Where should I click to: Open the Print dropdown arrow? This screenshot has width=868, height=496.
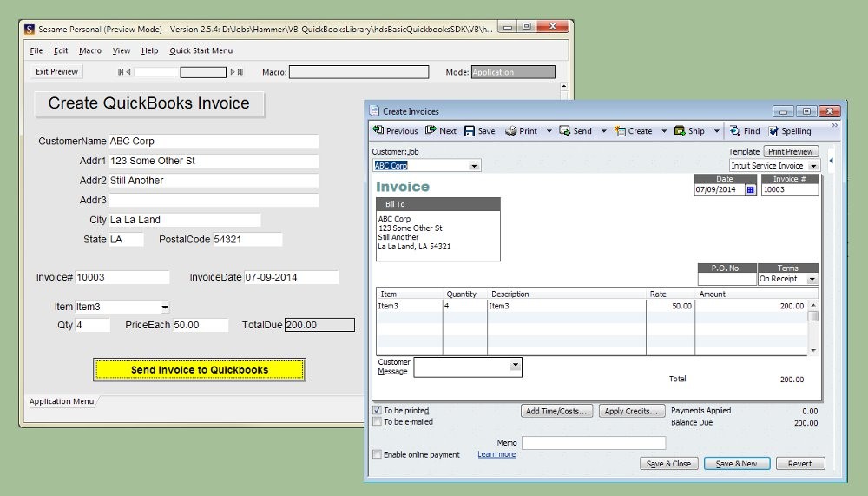pos(549,131)
